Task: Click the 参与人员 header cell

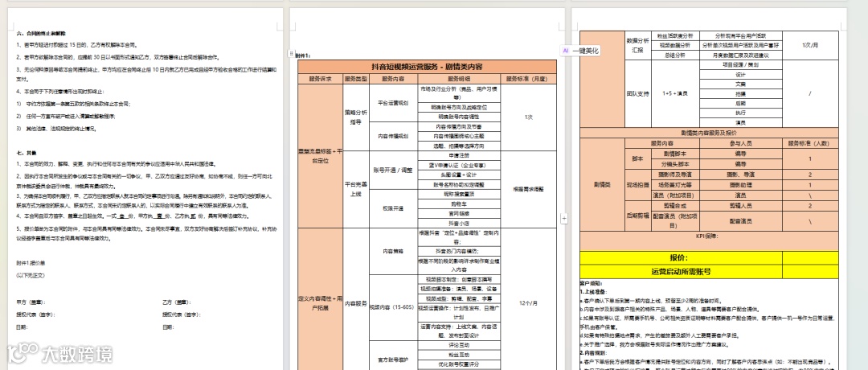Action: click(740, 143)
